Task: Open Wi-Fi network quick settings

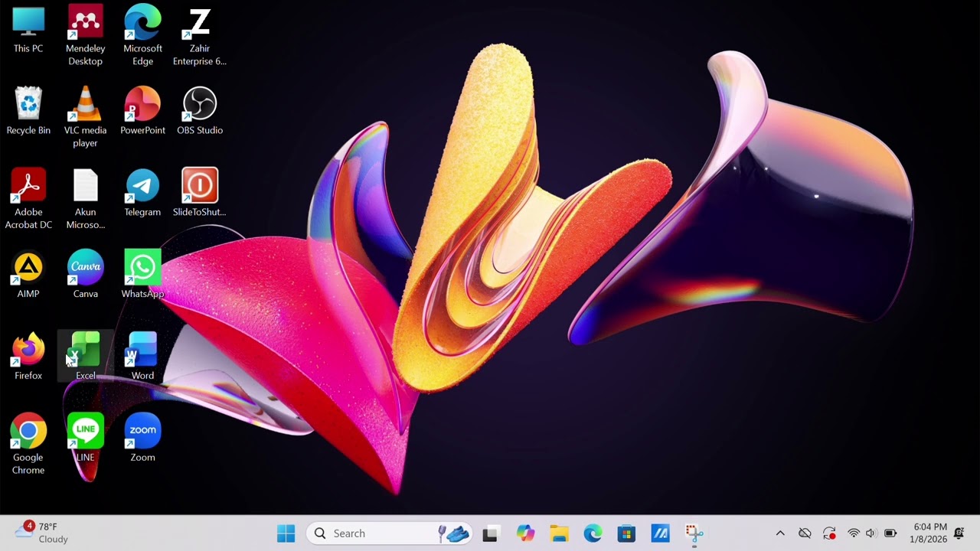Action: click(854, 533)
